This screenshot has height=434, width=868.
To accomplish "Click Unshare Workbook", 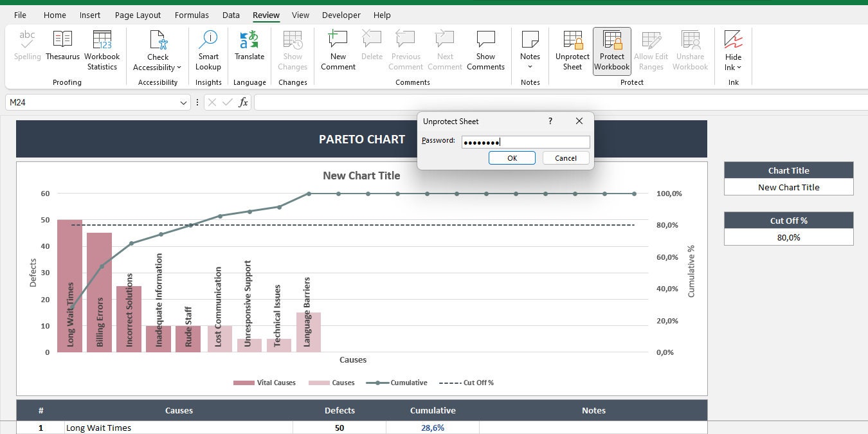I will coord(690,50).
